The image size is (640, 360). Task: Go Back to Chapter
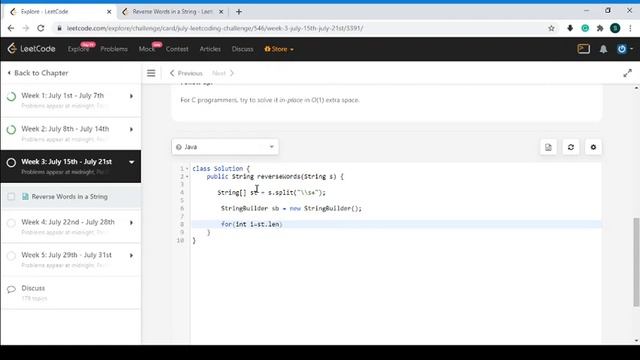point(38,73)
